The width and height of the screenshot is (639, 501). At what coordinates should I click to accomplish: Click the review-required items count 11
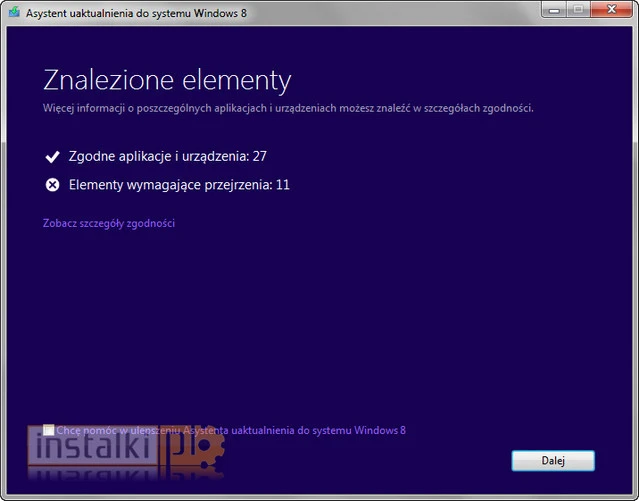tap(282, 185)
